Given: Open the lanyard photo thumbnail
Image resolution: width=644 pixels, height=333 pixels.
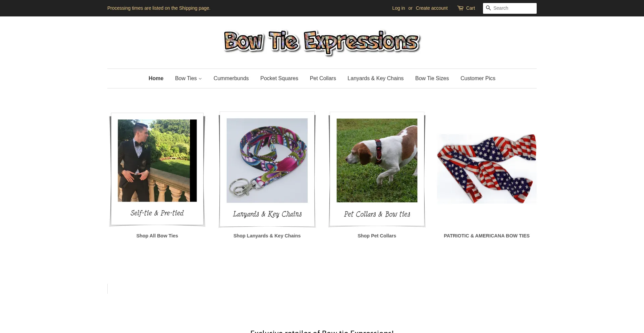Looking at the screenshot, I should click(x=267, y=170).
